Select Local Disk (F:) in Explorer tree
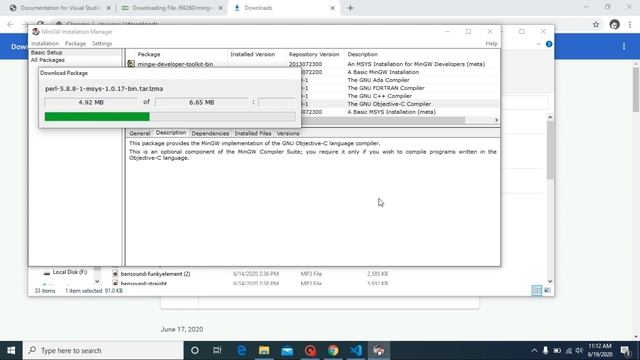The width and height of the screenshot is (640, 360). coord(69,272)
